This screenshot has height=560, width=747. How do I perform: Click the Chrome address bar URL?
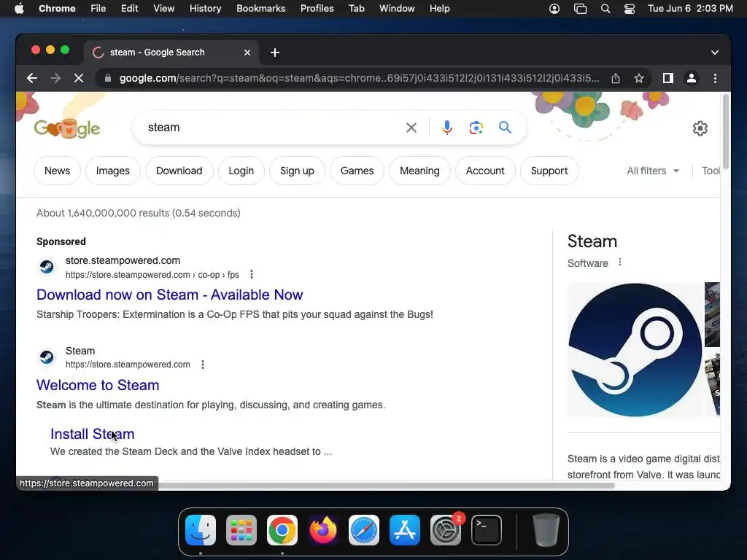[359, 78]
